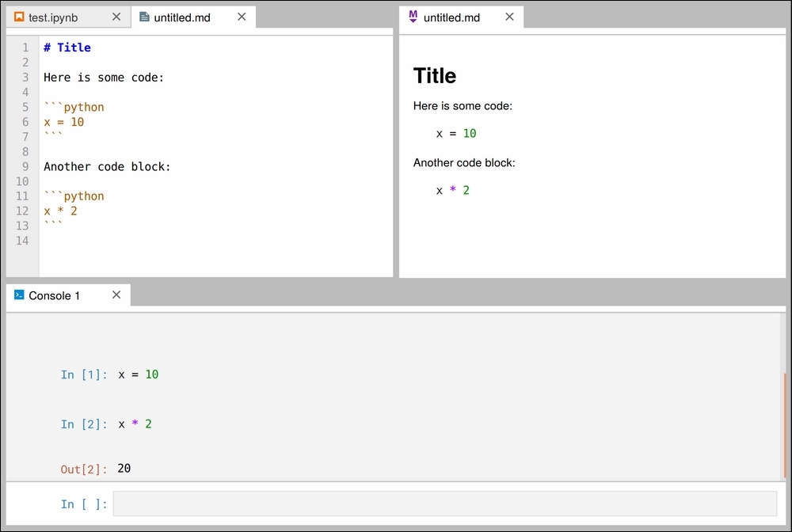
Task: Click the '# Title' heading line in editor
Action: 67,47
